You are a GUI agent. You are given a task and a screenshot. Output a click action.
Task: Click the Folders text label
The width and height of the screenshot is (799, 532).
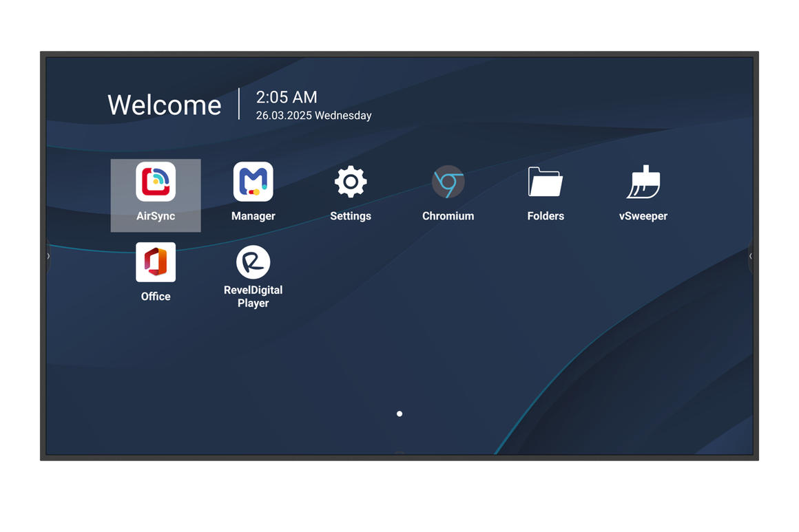[x=546, y=216]
